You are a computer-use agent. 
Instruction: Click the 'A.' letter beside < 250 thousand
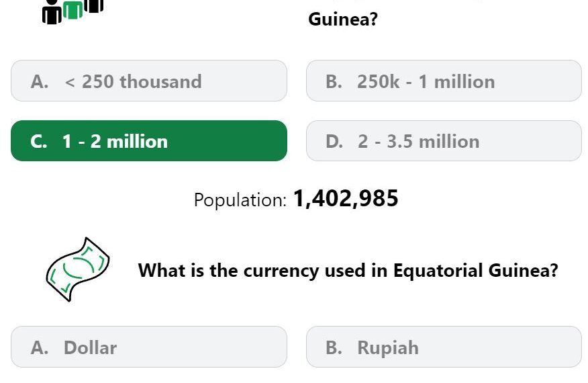[x=40, y=81]
